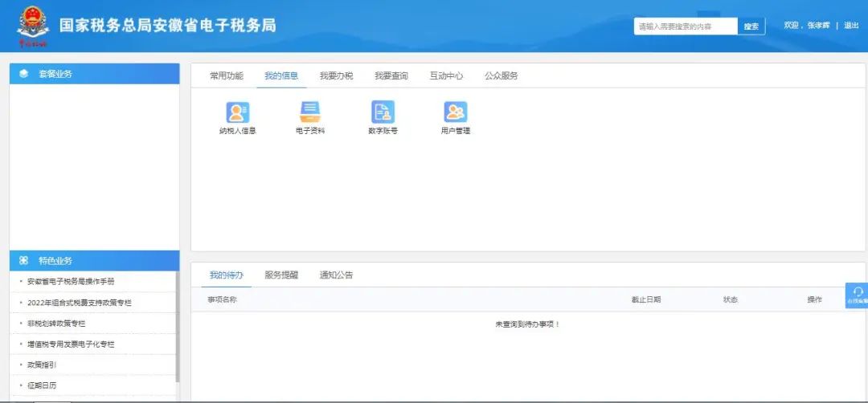This screenshot has height=403, width=868.
Task: Click the 未查询到待办事项 message
Action: [527, 324]
